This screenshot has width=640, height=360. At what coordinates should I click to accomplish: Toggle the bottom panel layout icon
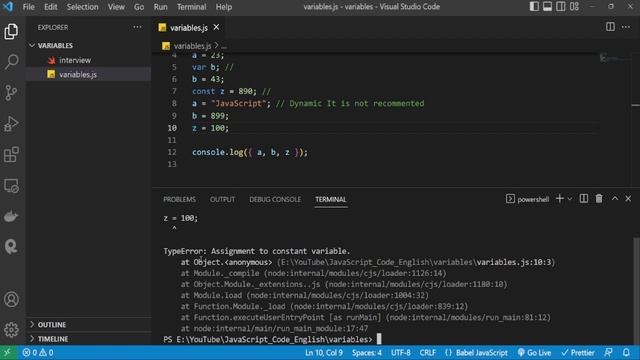pyautogui.click(x=547, y=7)
